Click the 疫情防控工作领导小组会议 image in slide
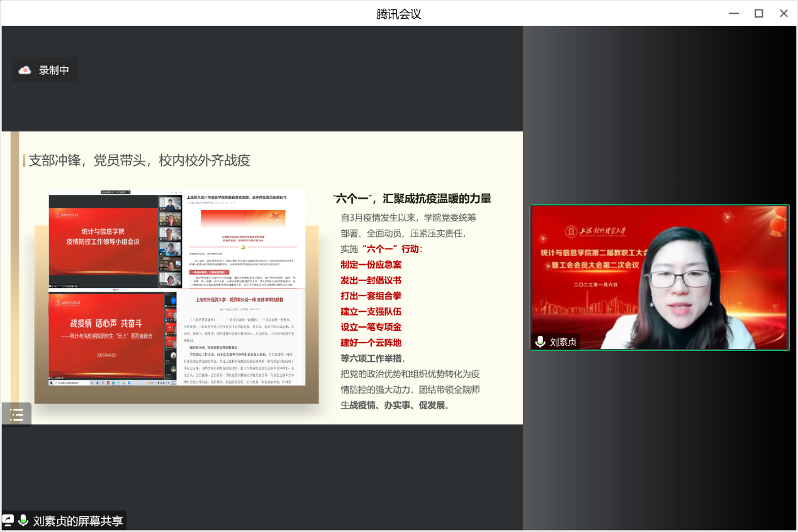This screenshot has height=532, width=798. 112,240
